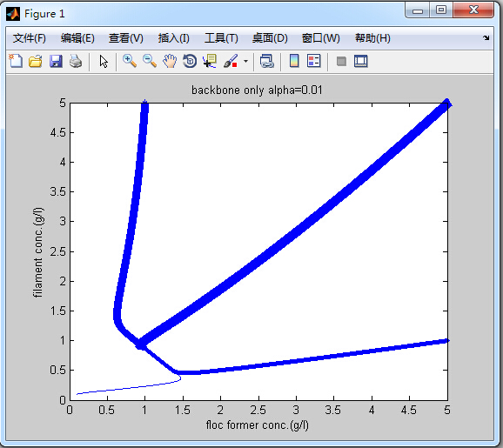Click the New Figure toolbar icon

(16, 61)
